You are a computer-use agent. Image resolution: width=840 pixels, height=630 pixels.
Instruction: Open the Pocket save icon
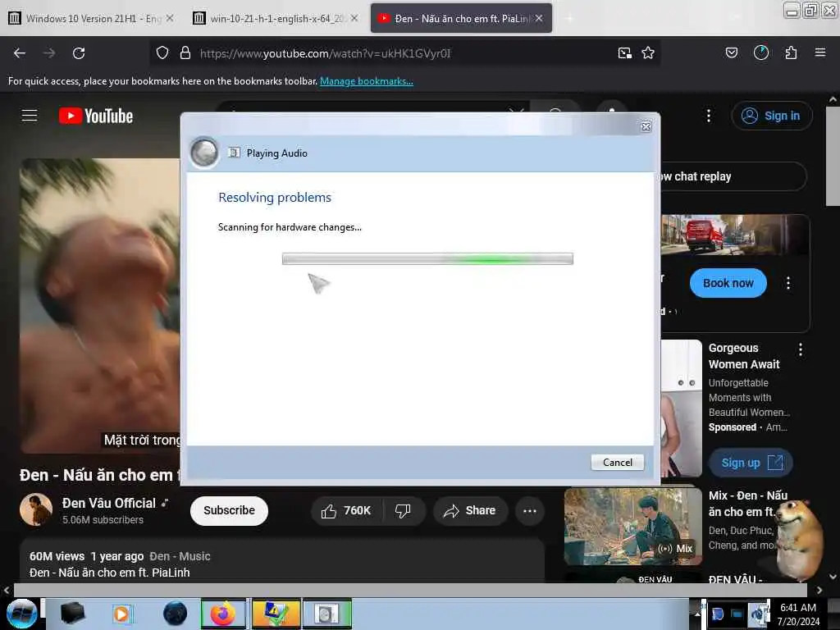[731, 52]
